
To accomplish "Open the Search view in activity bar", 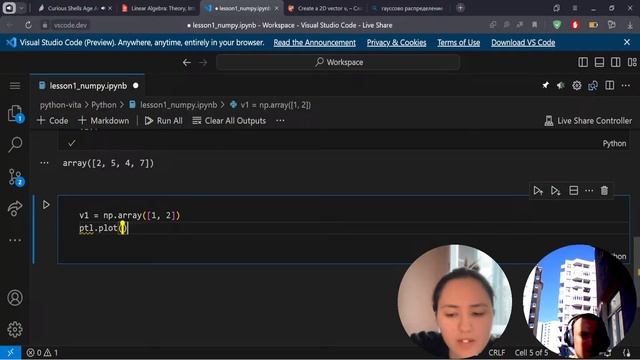I will pos(15,144).
